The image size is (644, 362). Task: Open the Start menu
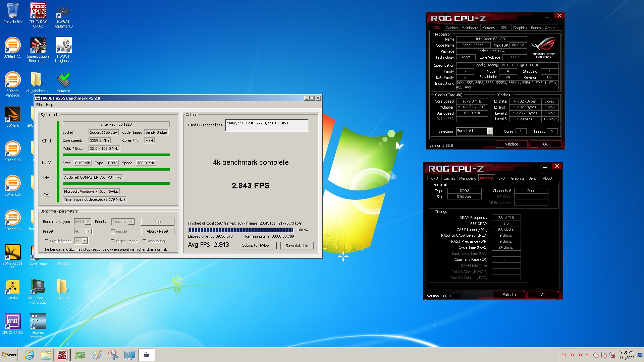9,355
